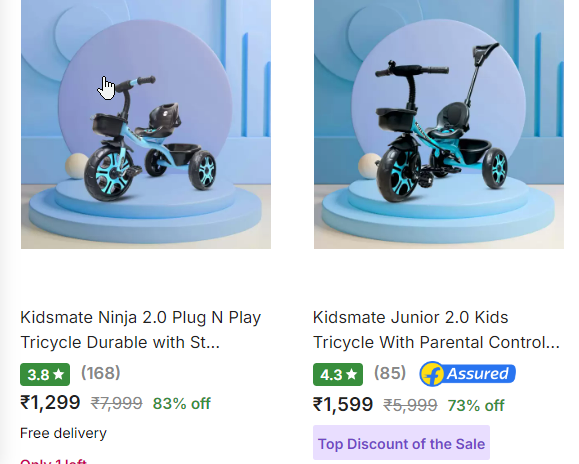Click the Kidsmate Ninja 2.0 Plug N Play title
This screenshot has width=579, height=464.
(x=141, y=330)
